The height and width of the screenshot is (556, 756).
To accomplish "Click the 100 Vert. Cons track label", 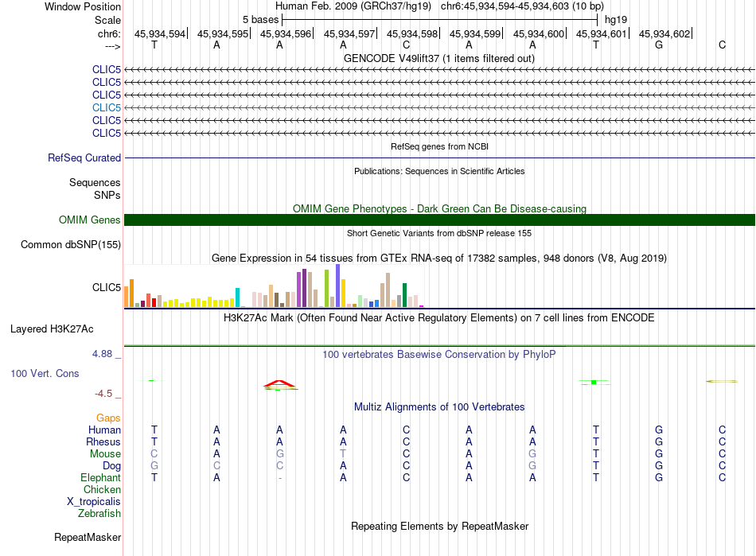I will [x=45, y=373].
